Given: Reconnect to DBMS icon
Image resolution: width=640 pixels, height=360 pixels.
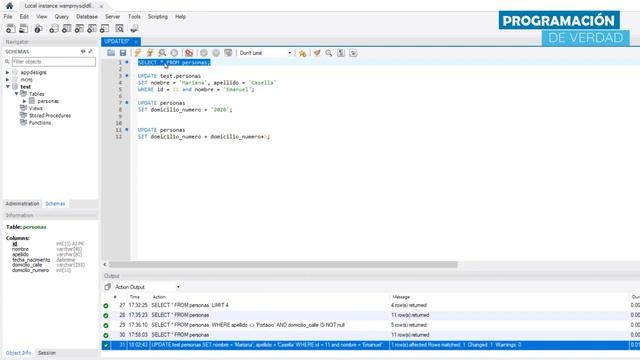Looking at the screenshot, I should [x=134, y=29].
